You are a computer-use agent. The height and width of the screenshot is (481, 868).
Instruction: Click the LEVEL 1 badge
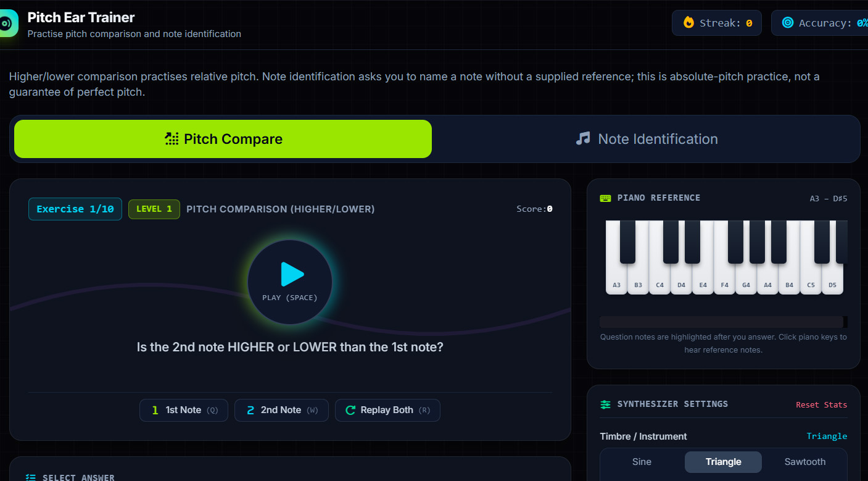(154, 209)
